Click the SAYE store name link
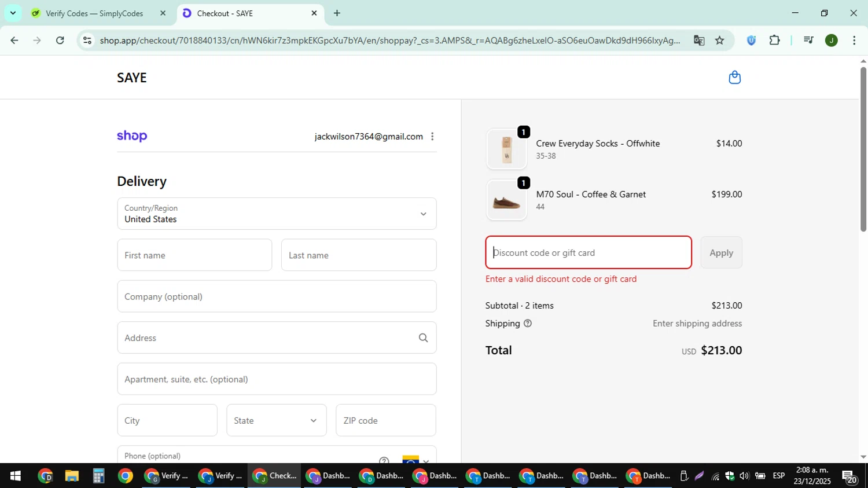The image size is (868, 488). (132, 78)
